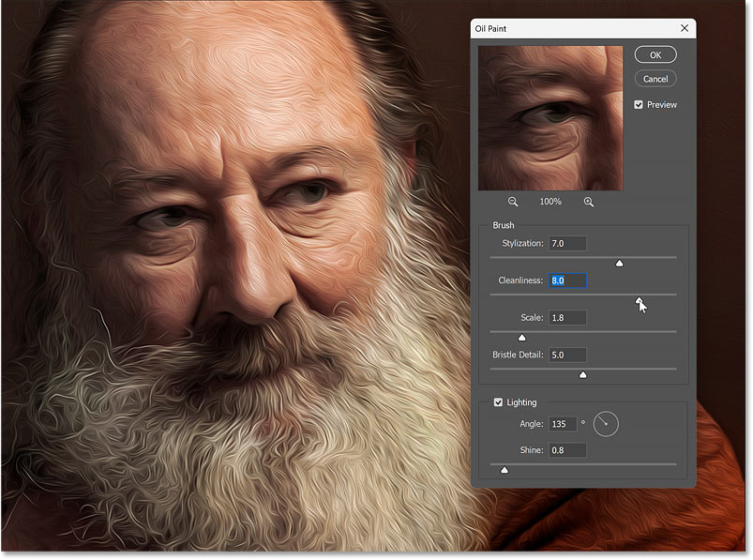
Task: Click the Bristle Detail value field
Action: (x=567, y=355)
